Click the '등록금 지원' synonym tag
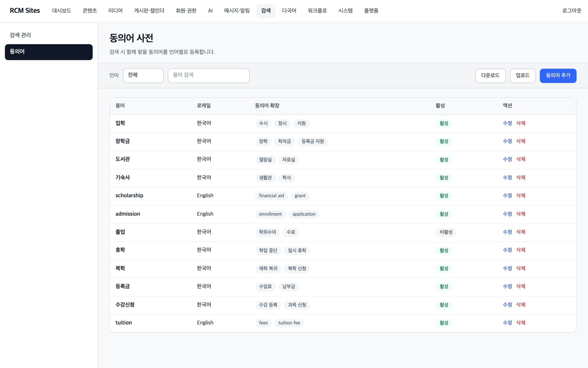588x368 pixels. pos(313,141)
